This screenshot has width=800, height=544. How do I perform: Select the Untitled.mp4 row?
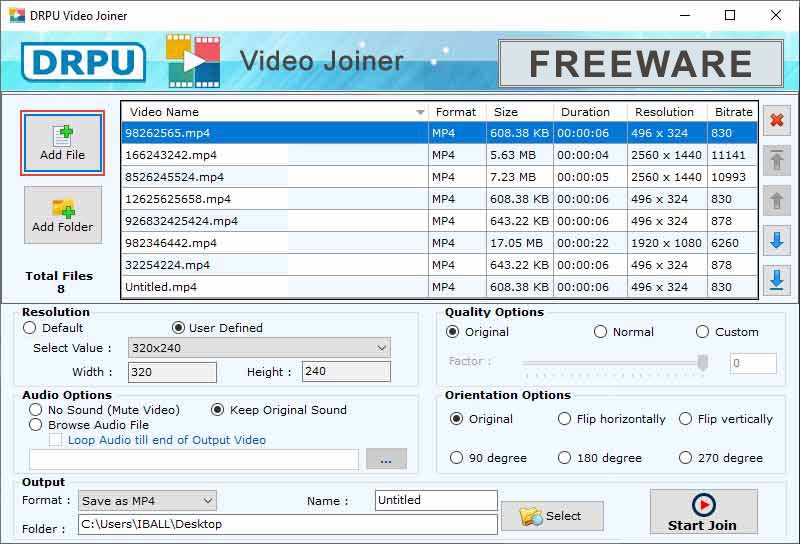[x=439, y=287]
